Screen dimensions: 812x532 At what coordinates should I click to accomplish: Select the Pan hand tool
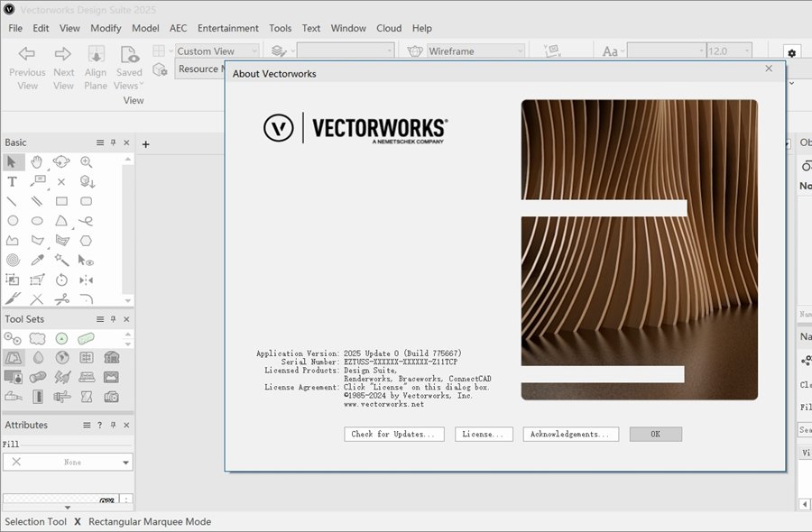pos(36,162)
